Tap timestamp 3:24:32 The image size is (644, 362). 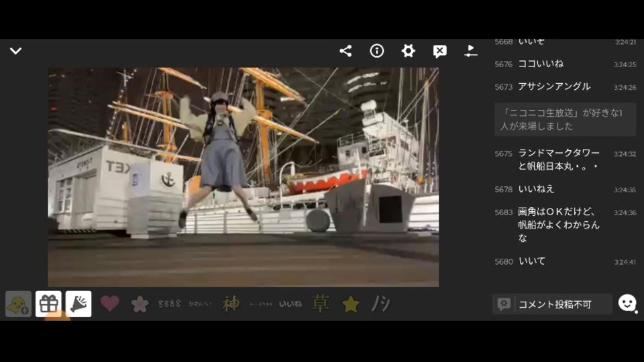click(x=625, y=154)
